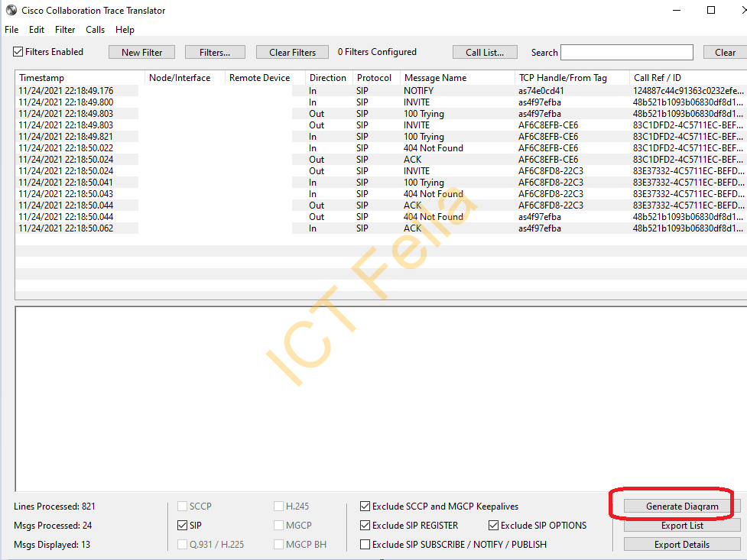Enable Exclude SIP SUBSCRIBE / NOTIFY / PUBLISH
Image resolution: width=747 pixels, height=560 pixels.
click(365, 544)
